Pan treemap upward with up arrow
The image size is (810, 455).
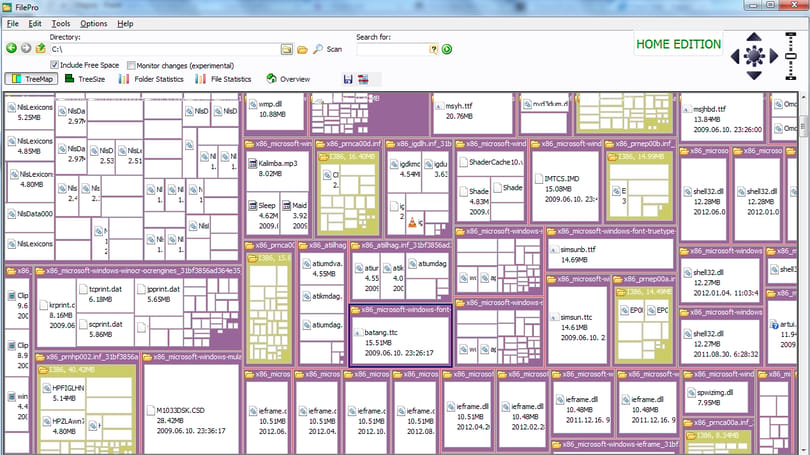coord(754,37)
